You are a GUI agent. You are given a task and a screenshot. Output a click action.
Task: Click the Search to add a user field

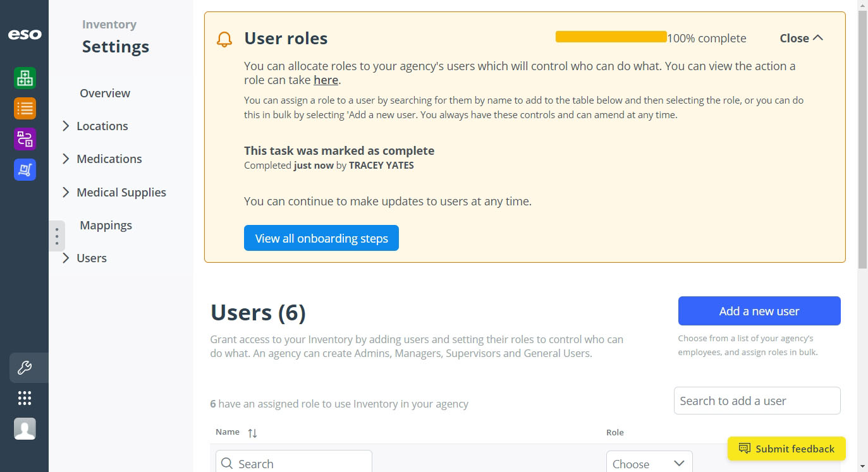pos(757,401)
